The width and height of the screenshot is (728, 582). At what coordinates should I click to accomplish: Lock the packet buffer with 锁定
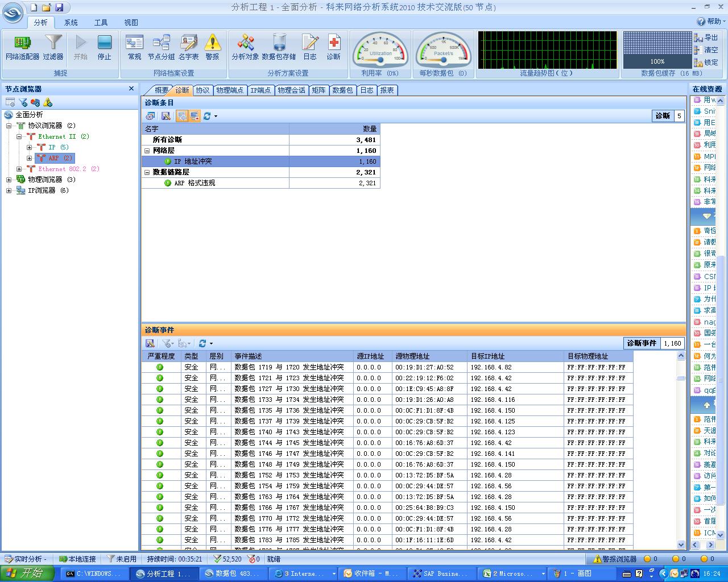pyautogui.click(x=706, y=63)
